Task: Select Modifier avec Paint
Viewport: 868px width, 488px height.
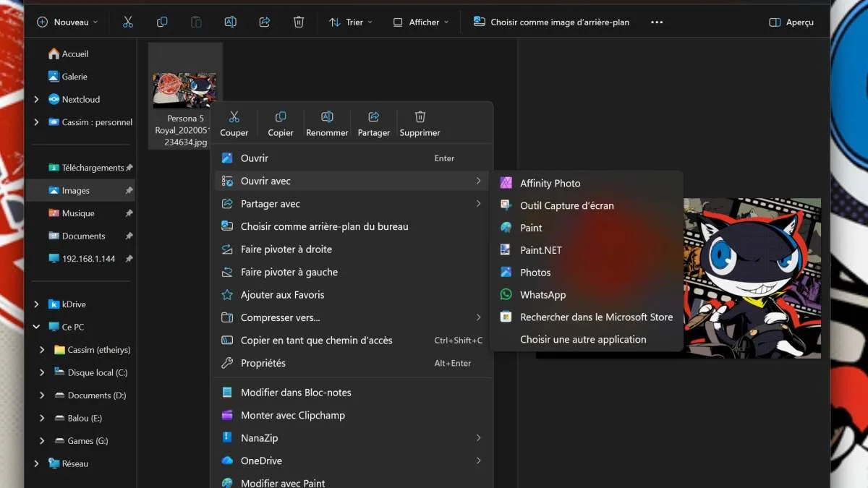Action: click(352, 483)
